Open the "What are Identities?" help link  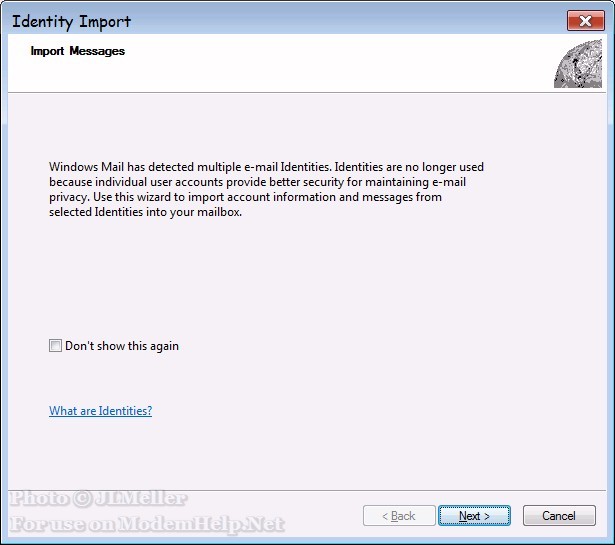click(100, 411)
